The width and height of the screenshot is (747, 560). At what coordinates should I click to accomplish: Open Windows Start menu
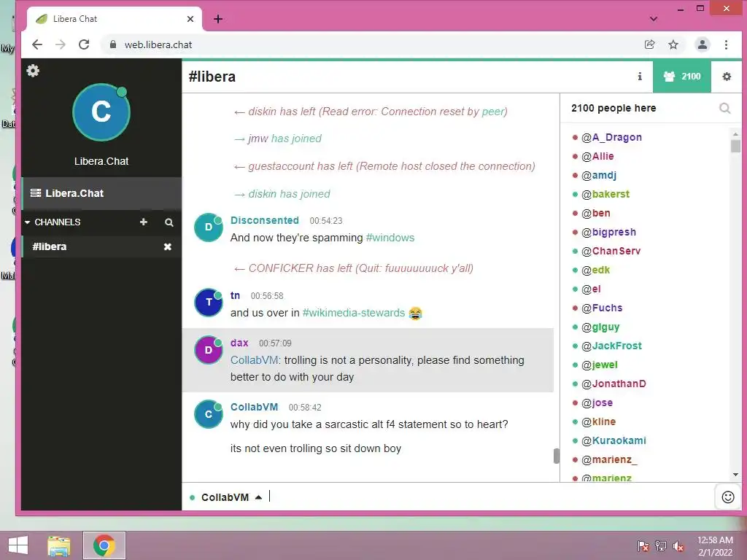18,545
